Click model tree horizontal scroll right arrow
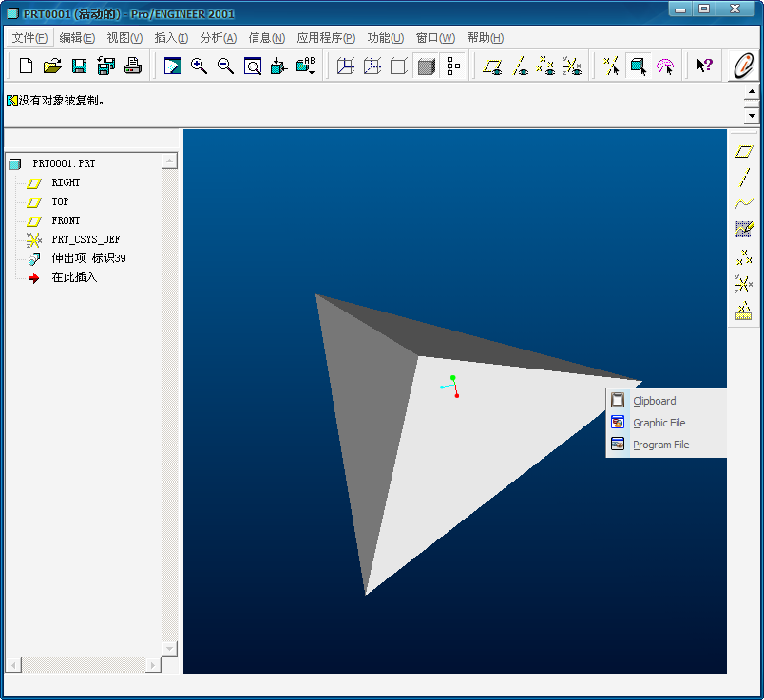Screen dimensions: 764x700 153,665
